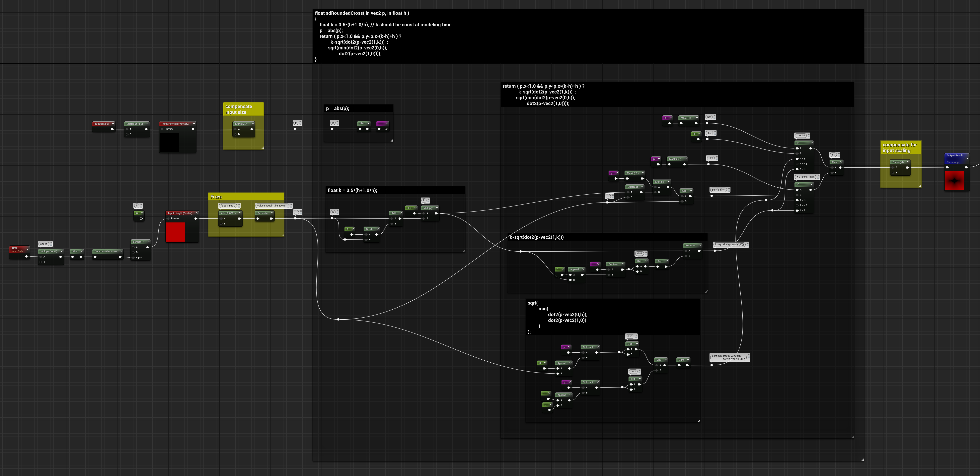Click the Output Result preview thumbnail
This screenshot has width=980, height=476.
coord(954,181)
